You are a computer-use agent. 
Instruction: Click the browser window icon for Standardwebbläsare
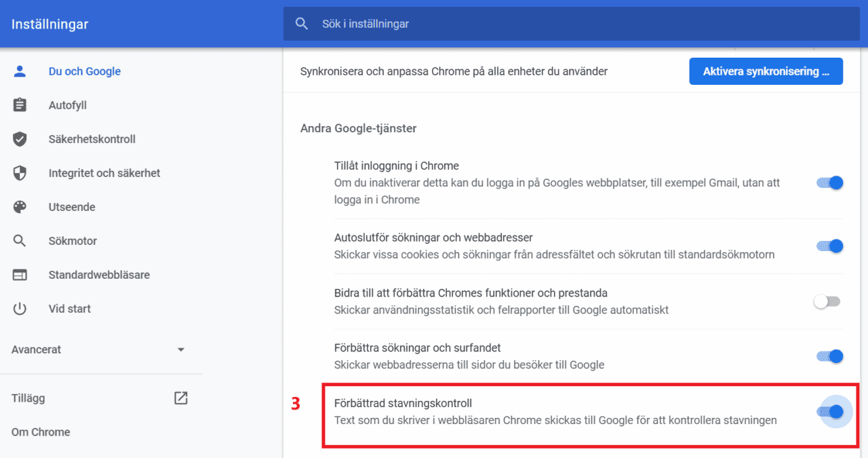[20, 275]
